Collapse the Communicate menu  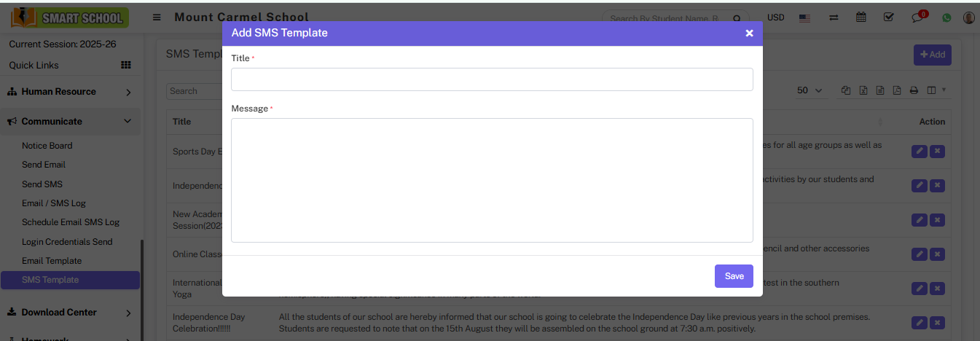[70, 122]
